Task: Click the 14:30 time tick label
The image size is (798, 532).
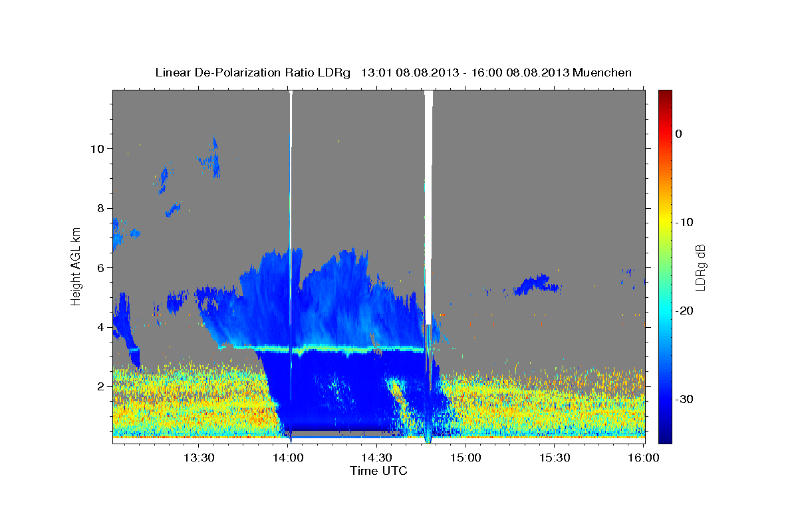Action: pyautogui.click(x=377, y=458)
